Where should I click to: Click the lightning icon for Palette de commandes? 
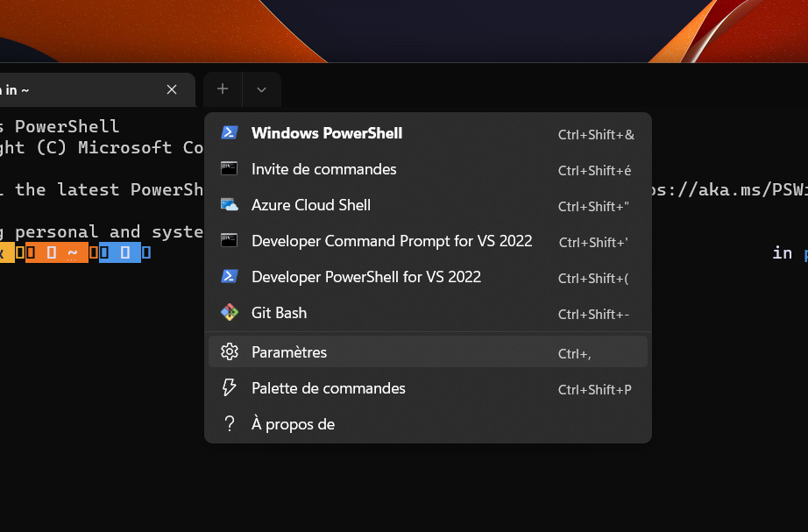click(x=230, y=388)
